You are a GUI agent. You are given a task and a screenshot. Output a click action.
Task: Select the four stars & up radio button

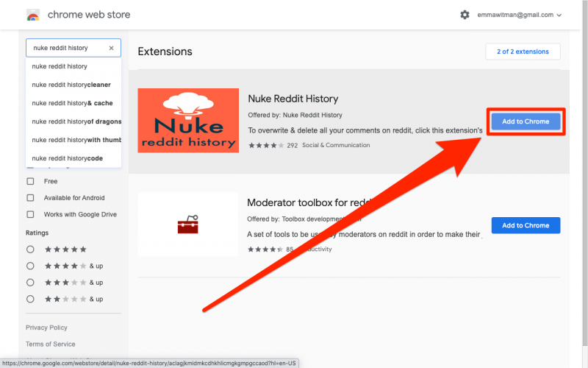30,266
